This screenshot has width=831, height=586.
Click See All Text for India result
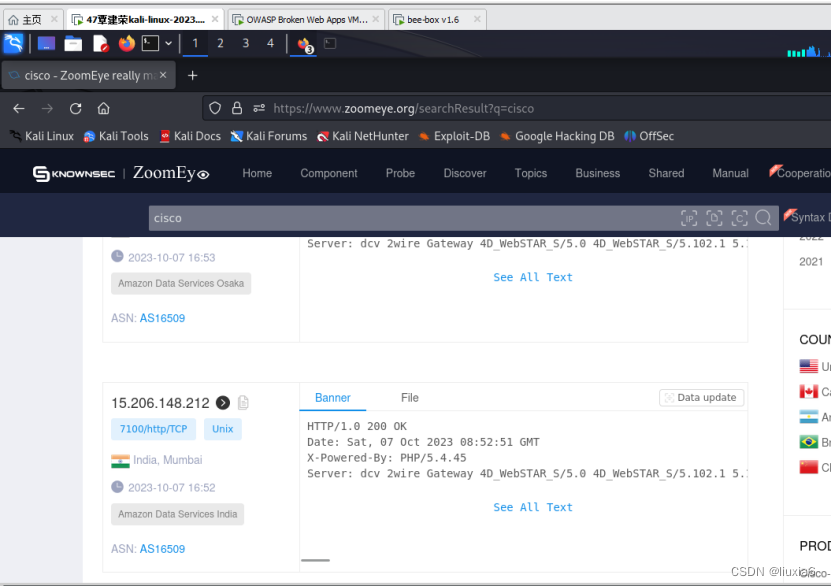(533, 507)
